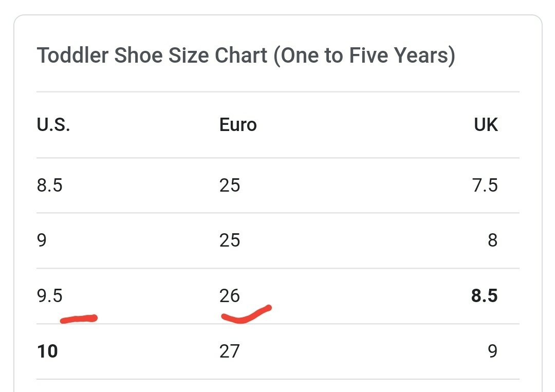Click the U.S. size 8.5 cell
The image size is (555, 392).
[x=49, y=185]
